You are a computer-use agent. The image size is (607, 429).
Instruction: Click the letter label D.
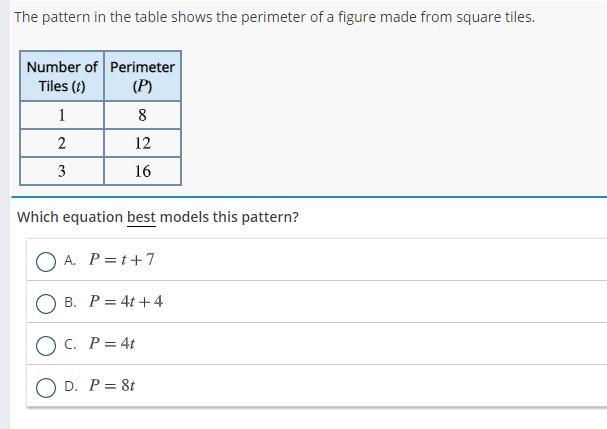point(71,386)
